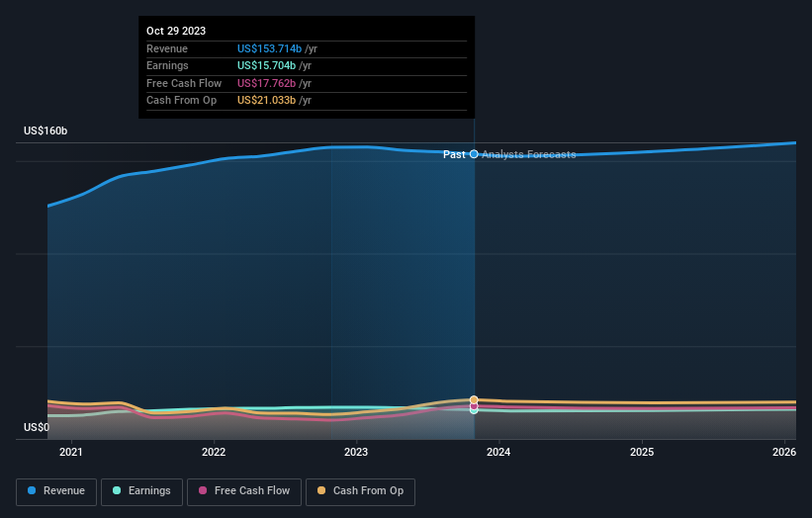Viewport: 812px width, 518px height.
Task: Click the 2023 x-axis label
Action: point(356,452)
